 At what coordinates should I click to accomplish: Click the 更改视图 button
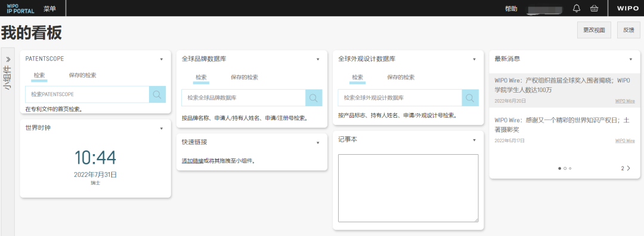pyautogui.click(x=594, y=30)
